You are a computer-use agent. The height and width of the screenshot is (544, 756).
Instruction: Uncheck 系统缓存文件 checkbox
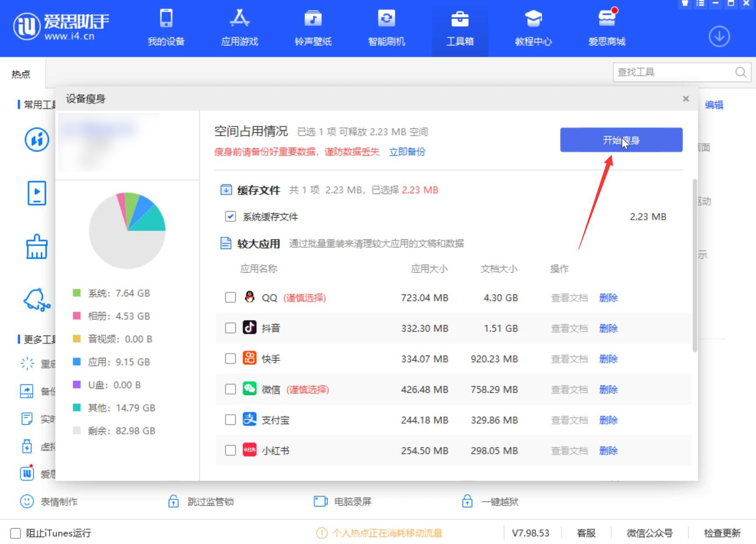pos(230,216)
